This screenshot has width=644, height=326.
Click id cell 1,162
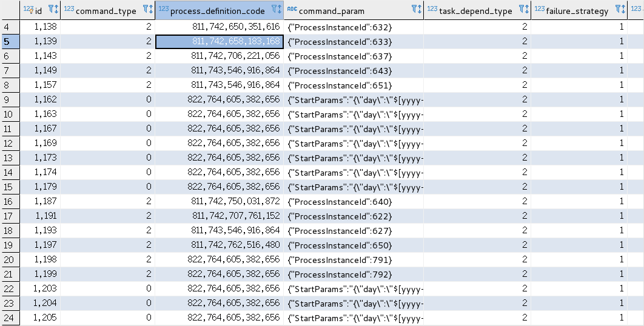pyautogui.click(x=40, y=99)
